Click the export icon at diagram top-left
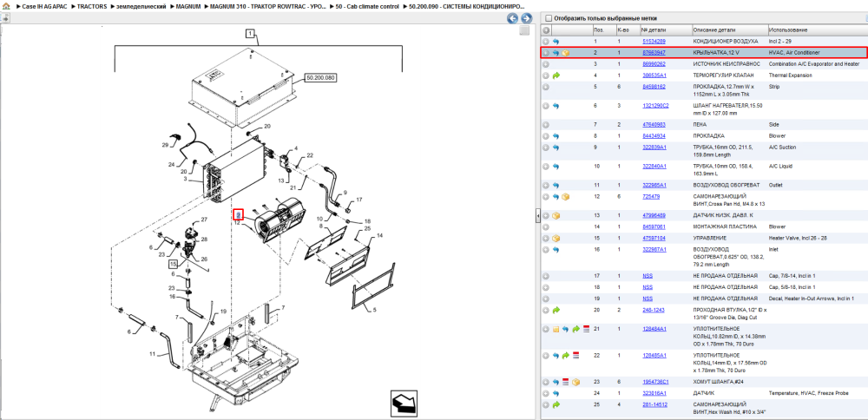This screenshot has width=868, height=420. pos(5,18)
